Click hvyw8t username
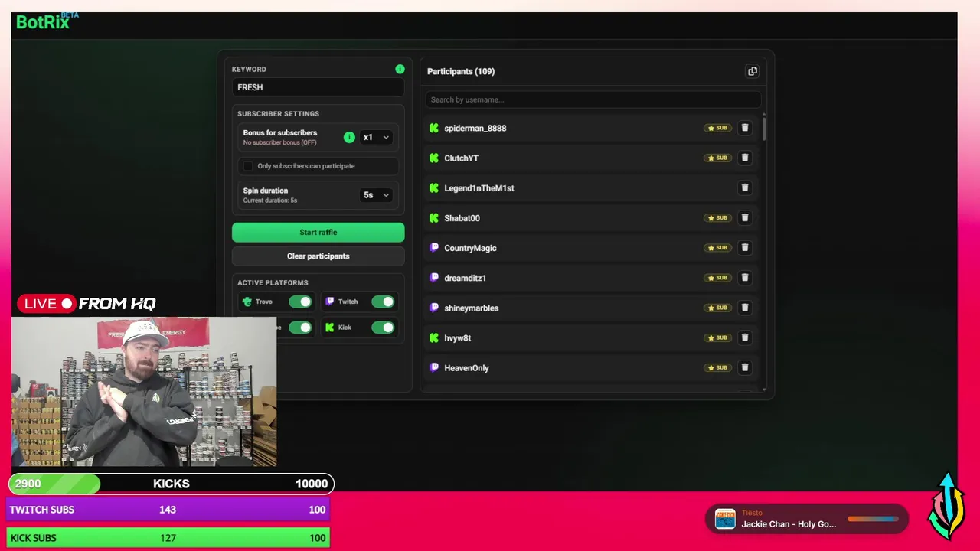980x551 pixels. [x=457, y=338]
